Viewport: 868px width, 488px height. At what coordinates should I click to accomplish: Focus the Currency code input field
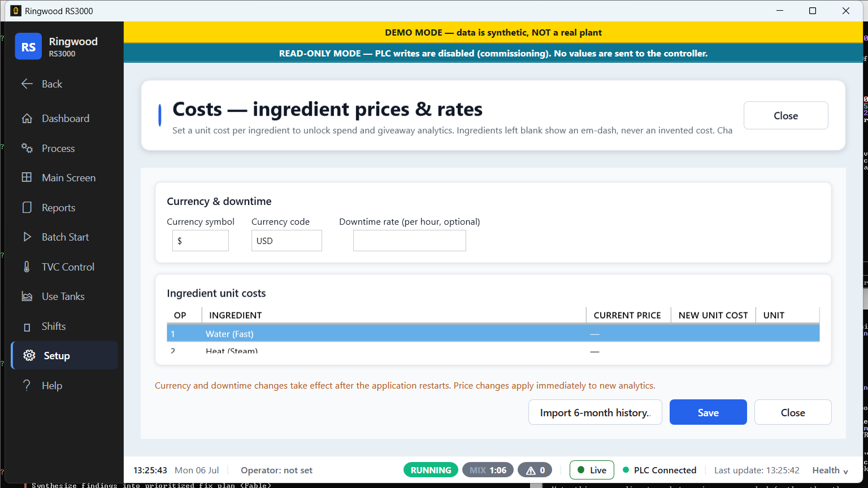click(x=287, y=241)
